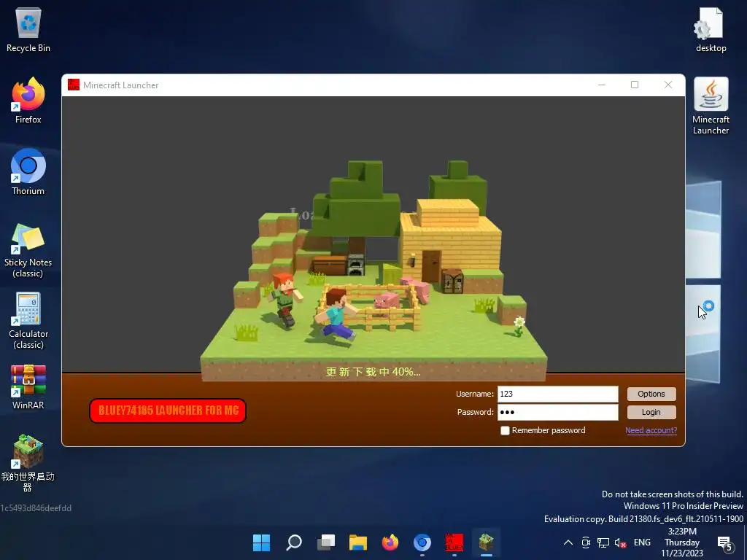
Task: Show hidden system tray icons
Action: (568, 542)
